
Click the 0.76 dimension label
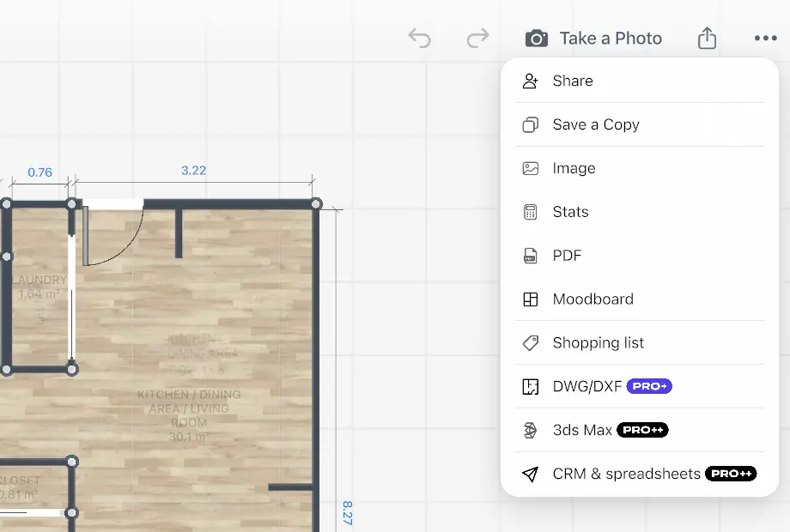pos(39,172)
